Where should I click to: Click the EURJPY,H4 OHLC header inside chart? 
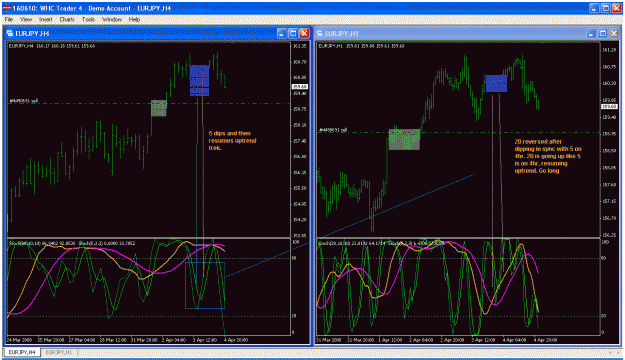click(52, 46)
